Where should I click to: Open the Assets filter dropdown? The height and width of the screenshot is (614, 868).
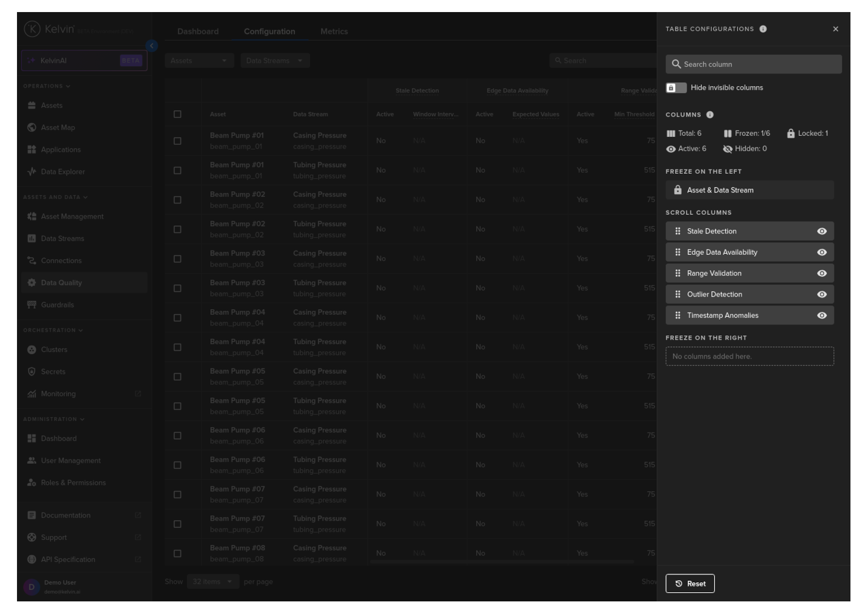199,61
